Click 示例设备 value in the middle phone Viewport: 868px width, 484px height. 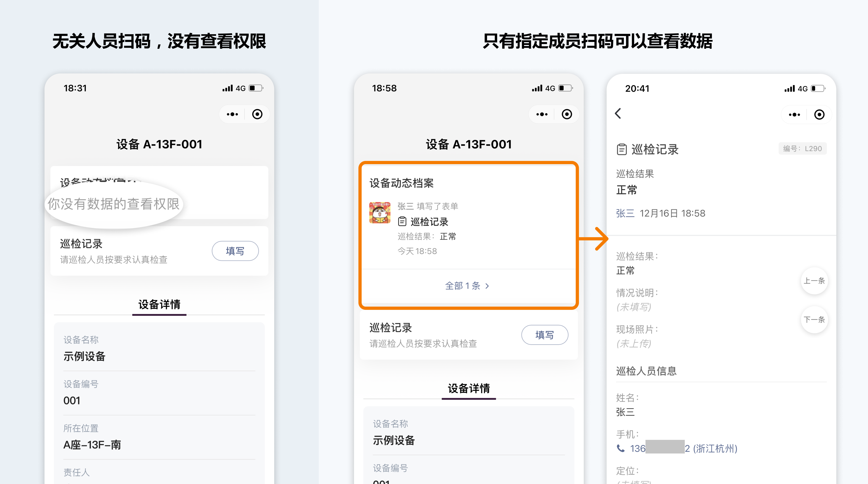point(394,440)
